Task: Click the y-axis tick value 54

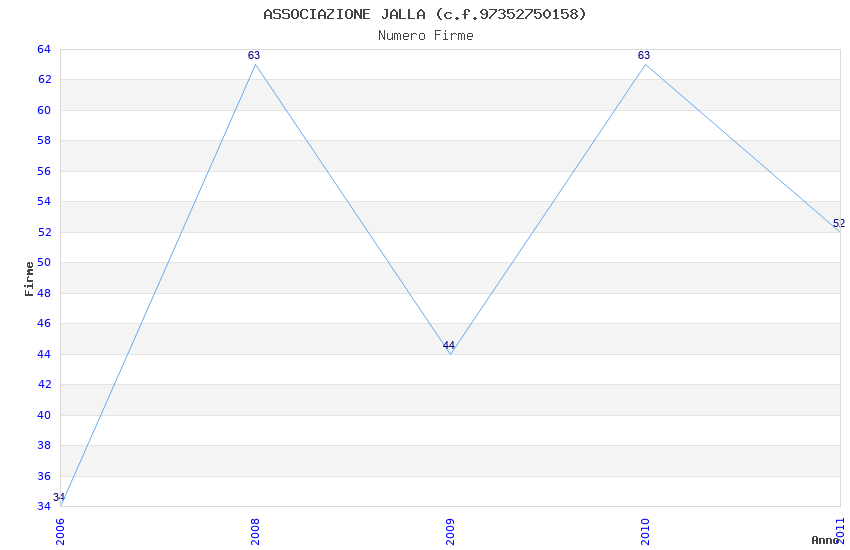Action: click(x=44, y=202)
